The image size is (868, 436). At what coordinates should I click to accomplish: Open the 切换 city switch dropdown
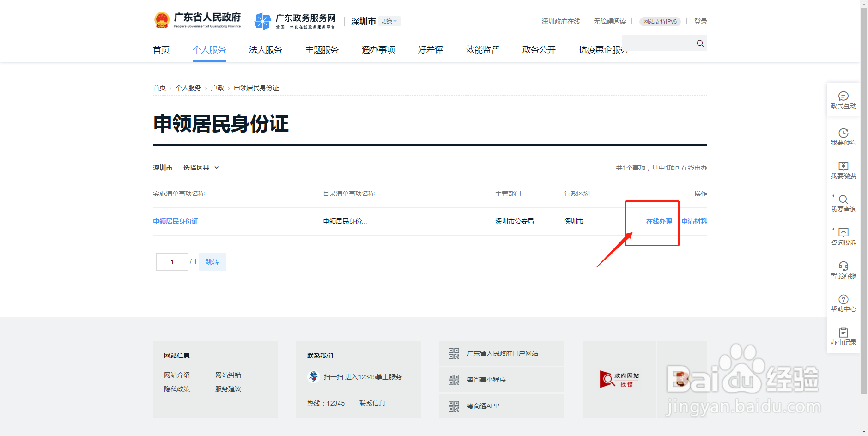(389, 21)
